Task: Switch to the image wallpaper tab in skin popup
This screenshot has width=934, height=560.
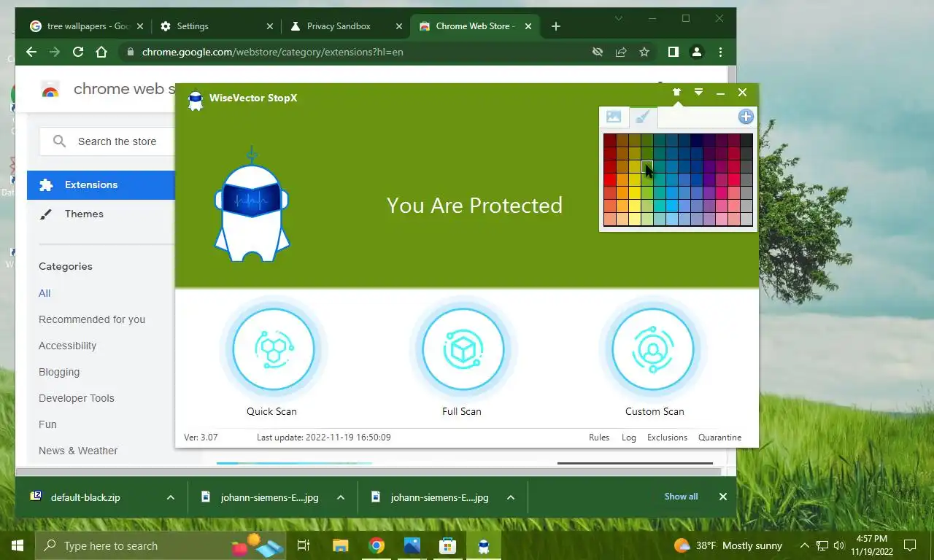Action: point(614,117)
